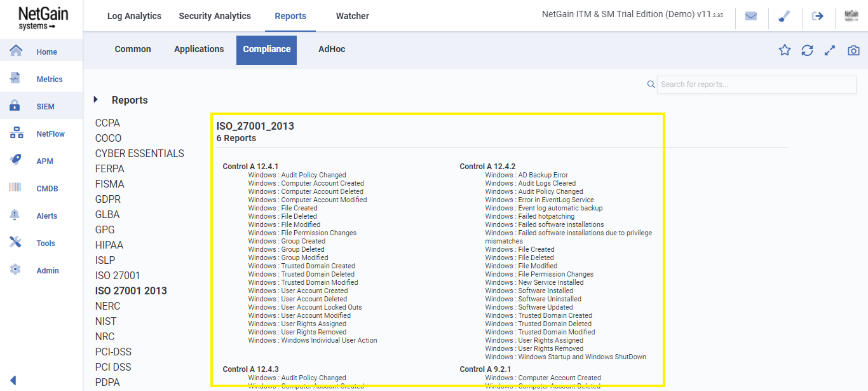868x391 pixels.
Task: Select GLBA compliance category
Action: (107, 214)
